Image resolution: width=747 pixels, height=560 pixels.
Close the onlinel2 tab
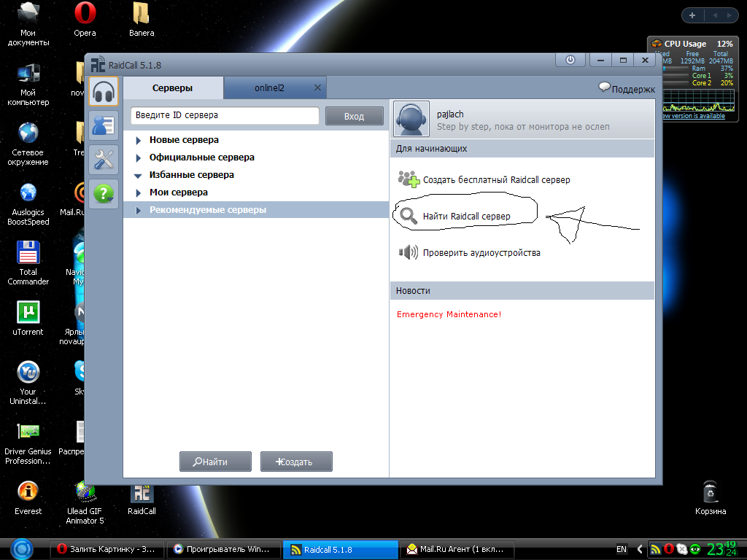(x=317, y=87)
